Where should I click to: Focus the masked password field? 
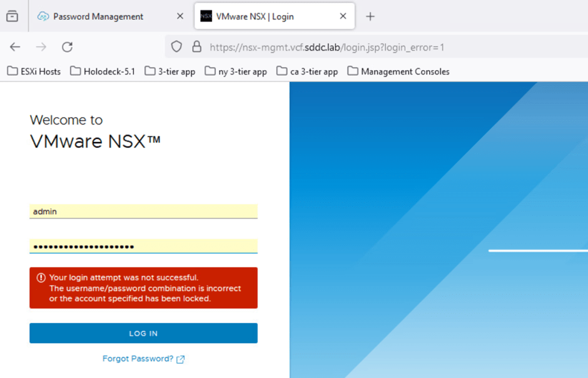(x=143, y=246)
